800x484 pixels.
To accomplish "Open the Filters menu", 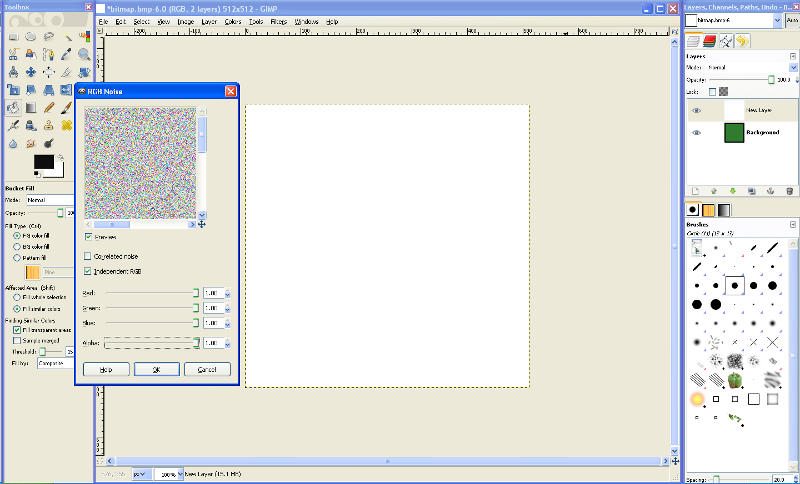I will coord(279,22).
